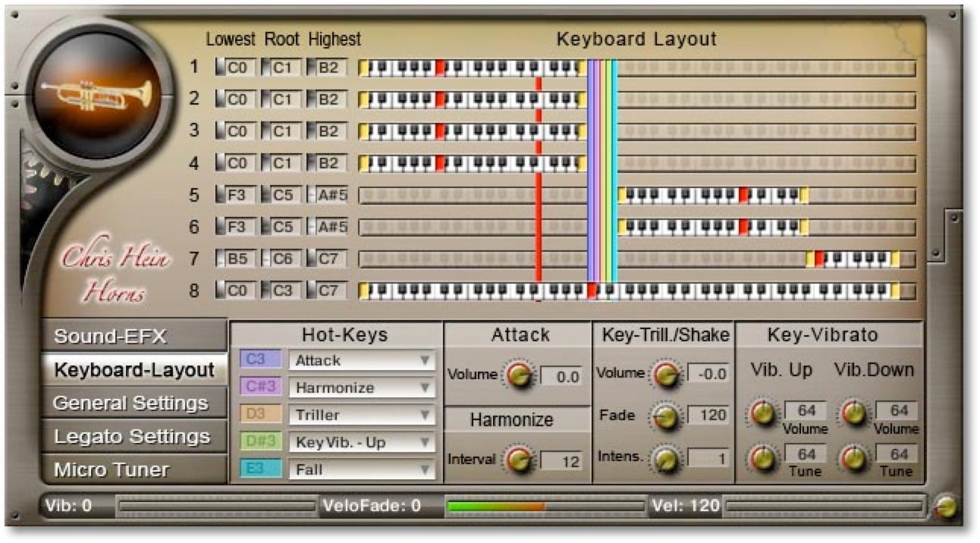
Task: Open the Fall hot-key dropdown
Action: click(362, 469)
